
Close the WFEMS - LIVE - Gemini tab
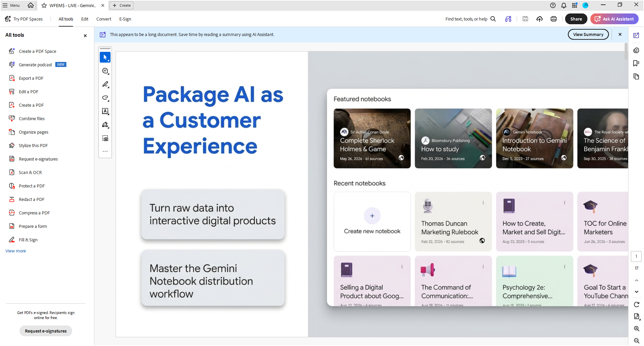point(103,5)
